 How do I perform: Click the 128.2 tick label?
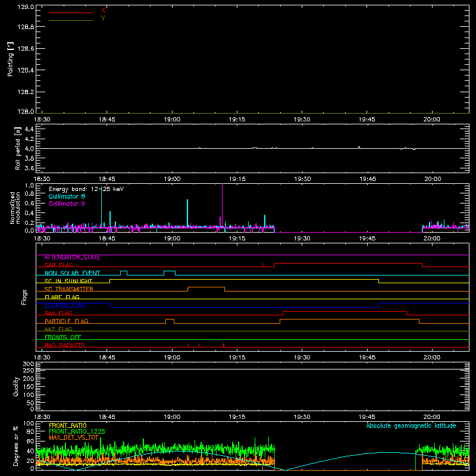[x=26, y=92]
